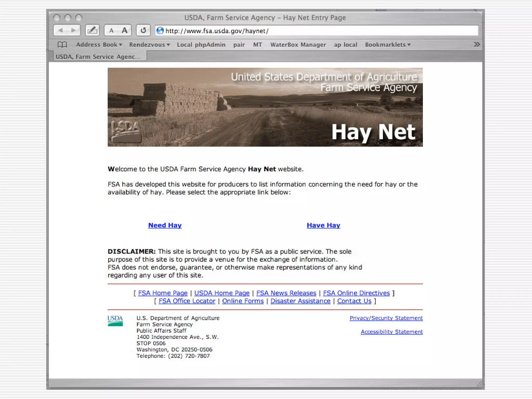Open the Online Forms link
532x399 pixels.
point(243,301)
